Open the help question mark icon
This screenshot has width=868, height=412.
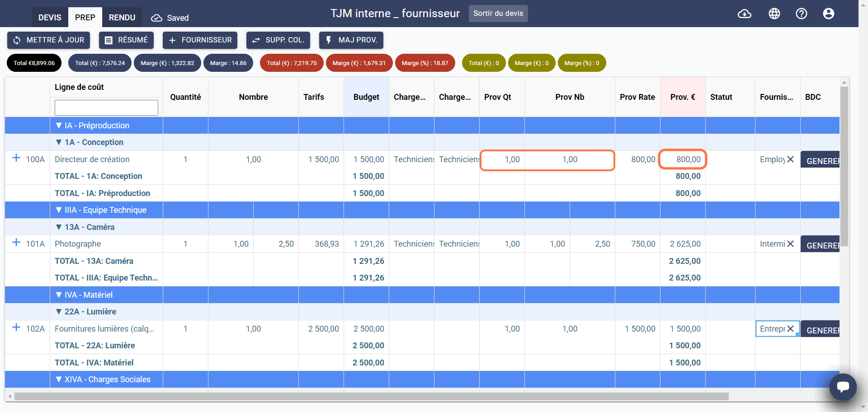tap(802, 14)
